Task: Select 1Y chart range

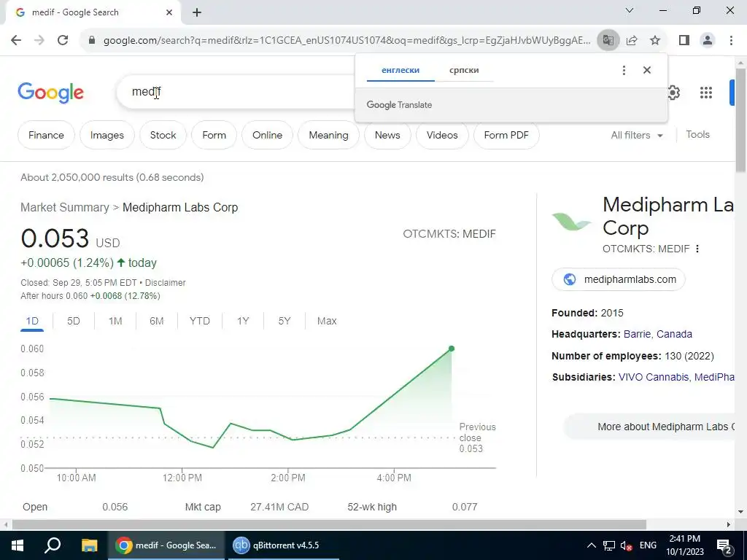Action: click(x=243, y=321)
